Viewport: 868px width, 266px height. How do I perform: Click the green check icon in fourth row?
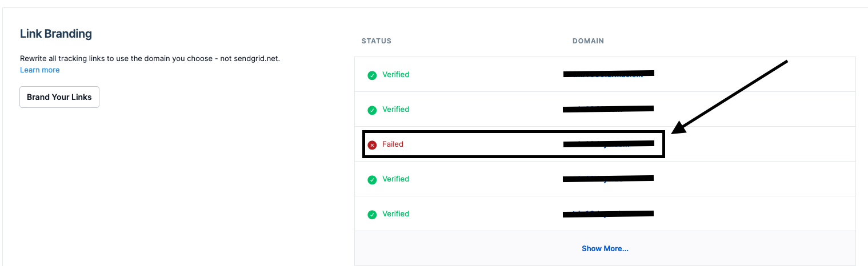click(372, 180)
